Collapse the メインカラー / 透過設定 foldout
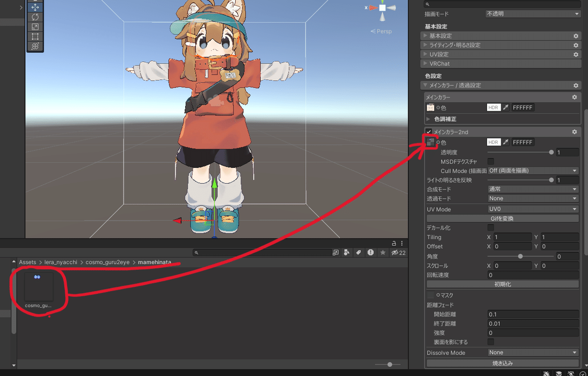588x376 pixels. [x=424, y=85]
